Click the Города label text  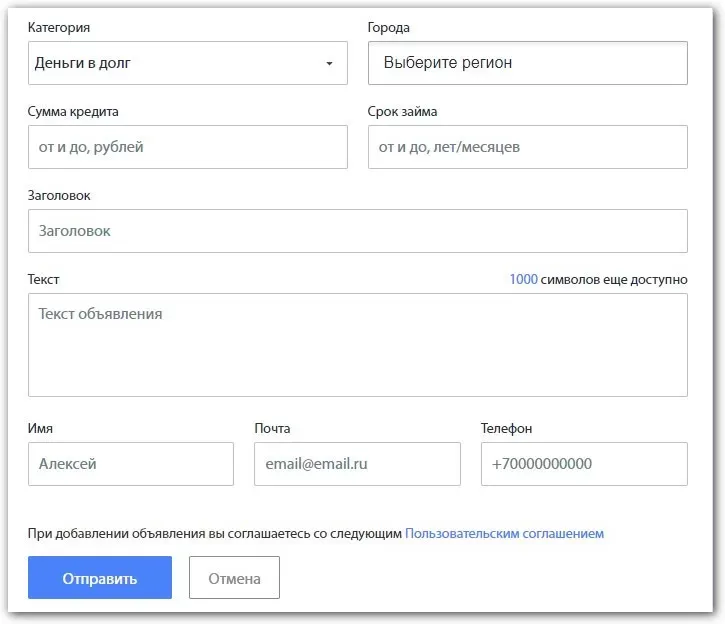click(389, 28)
